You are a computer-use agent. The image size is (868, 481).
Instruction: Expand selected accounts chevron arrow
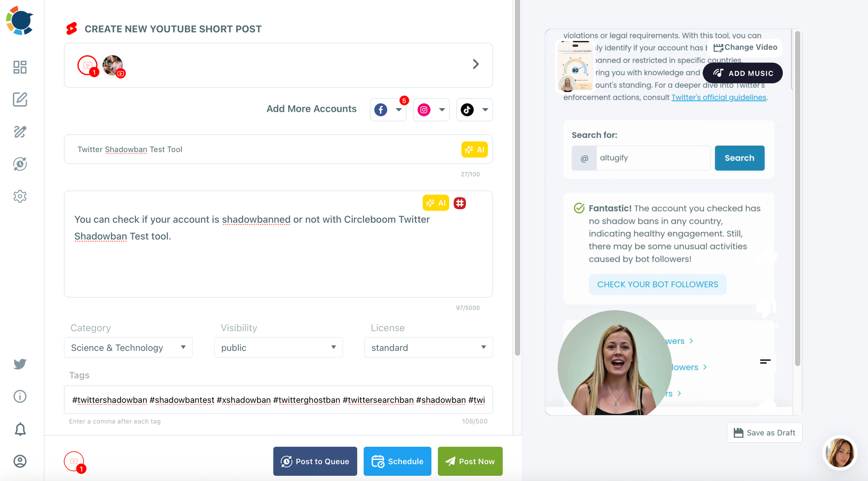click(476, 64)
